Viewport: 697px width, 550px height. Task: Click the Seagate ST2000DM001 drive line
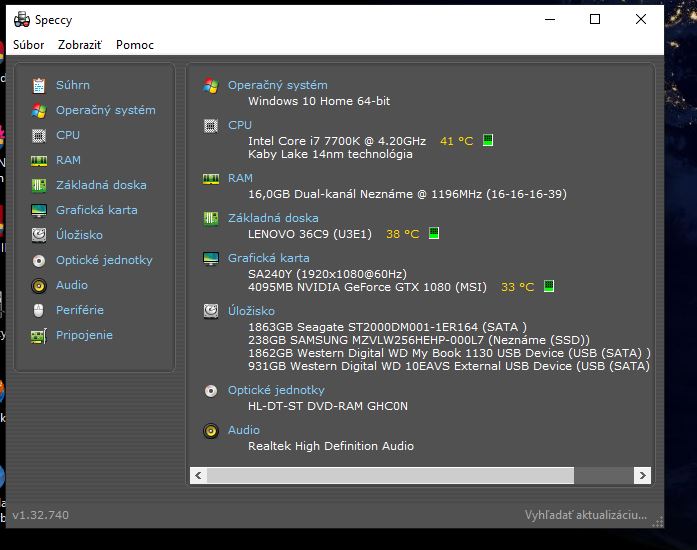click(387, 327)
